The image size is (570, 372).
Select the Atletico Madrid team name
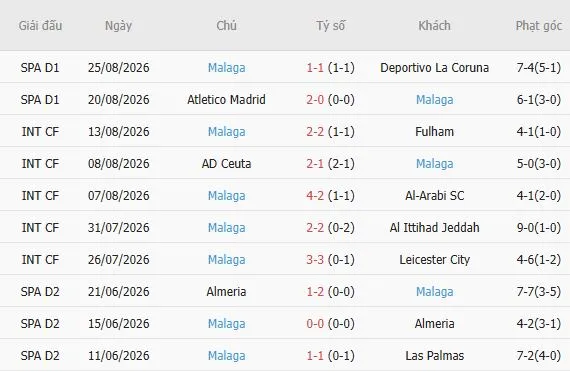226,100
